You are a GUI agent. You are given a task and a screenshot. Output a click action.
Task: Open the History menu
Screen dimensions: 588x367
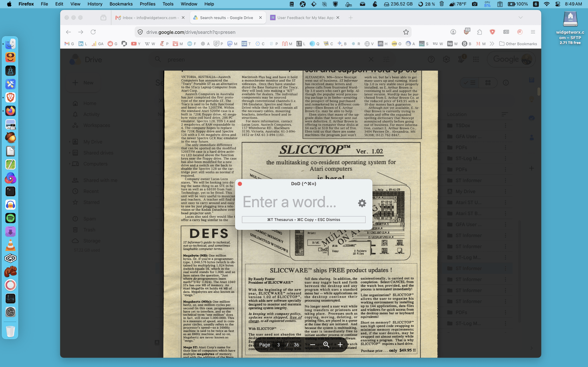95,4
